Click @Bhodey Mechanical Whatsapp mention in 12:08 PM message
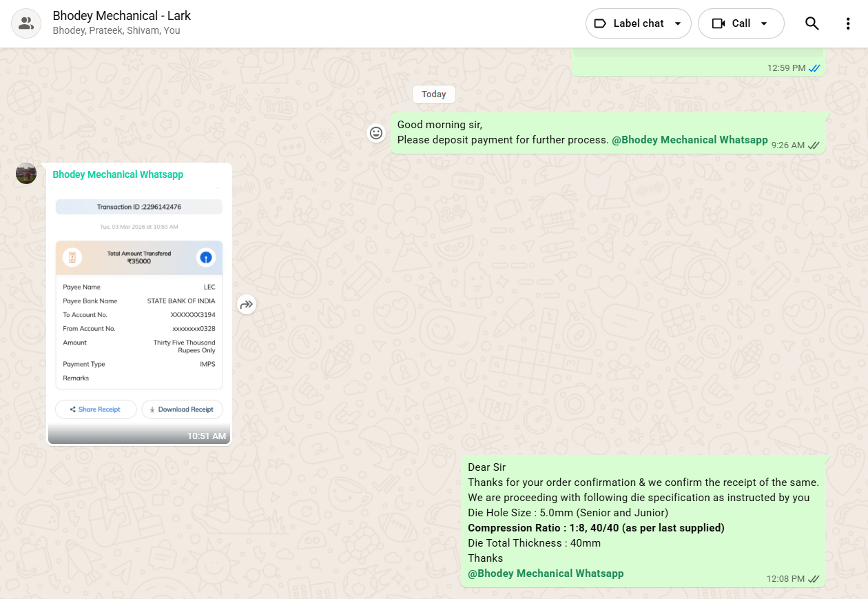 coord(546,573)
